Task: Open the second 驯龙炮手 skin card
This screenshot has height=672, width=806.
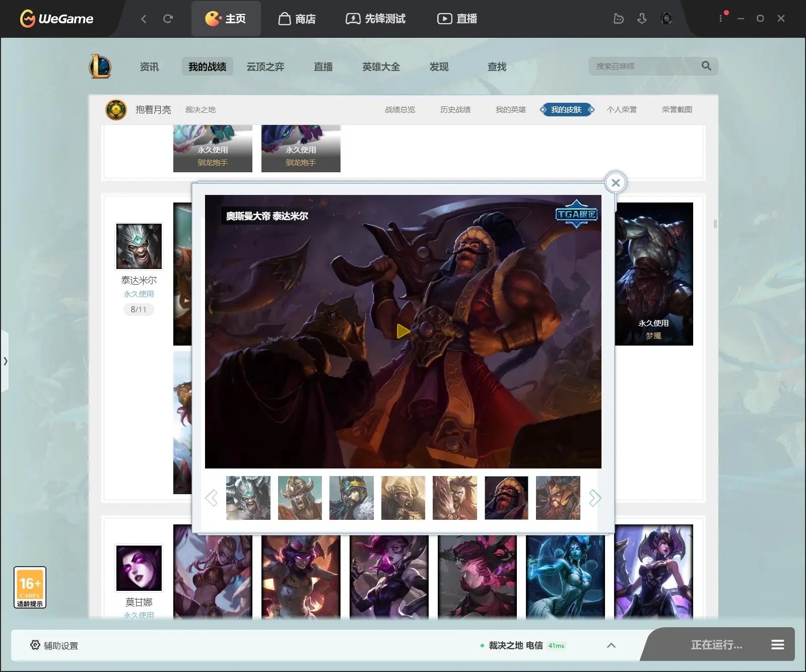Action: click(301, 149)
